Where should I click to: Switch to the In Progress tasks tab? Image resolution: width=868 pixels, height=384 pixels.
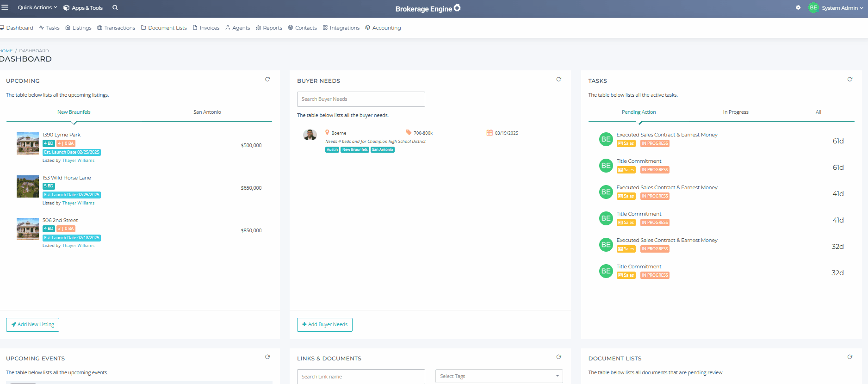[x=736, y=112]
